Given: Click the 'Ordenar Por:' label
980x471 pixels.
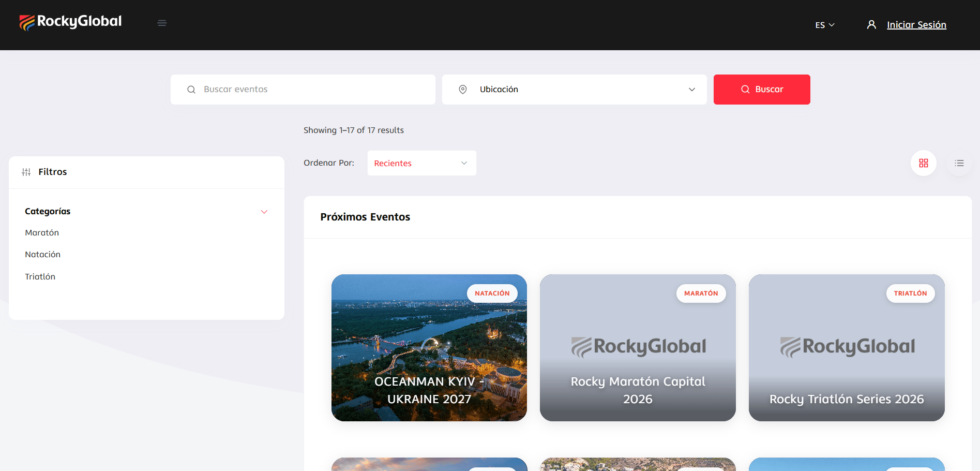Looking at the screenshot, I should coord(329,163).
